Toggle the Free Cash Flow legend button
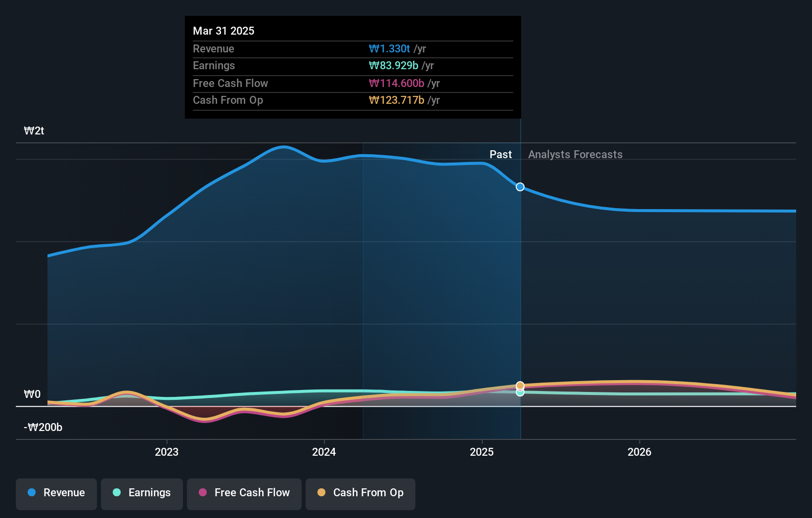The image size is (812, 518). tap(244, 494)
